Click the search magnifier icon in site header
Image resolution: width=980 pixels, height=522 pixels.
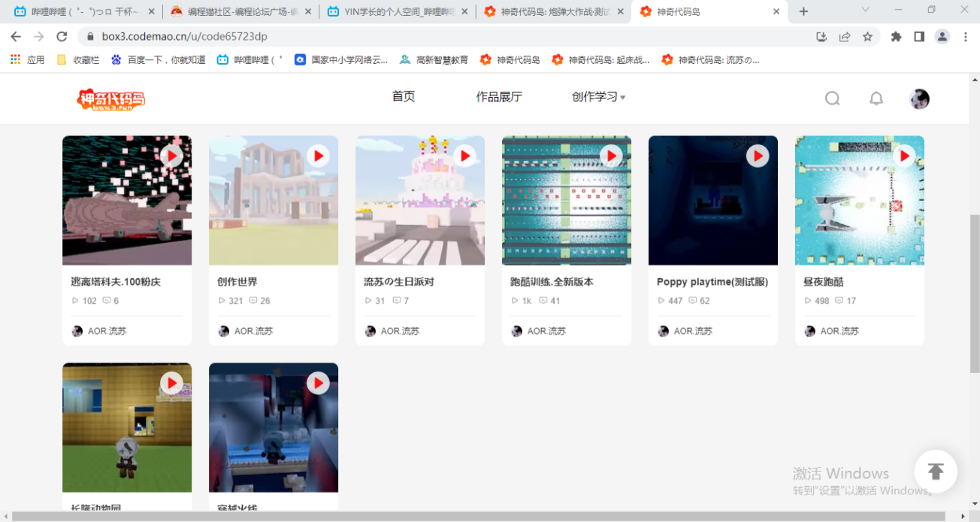click(x=832, y=99)
